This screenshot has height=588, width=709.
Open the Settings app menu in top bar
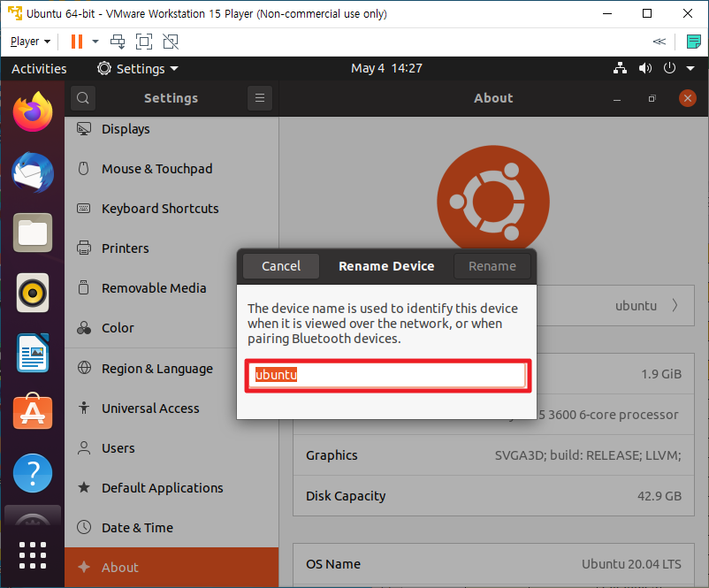138,68
